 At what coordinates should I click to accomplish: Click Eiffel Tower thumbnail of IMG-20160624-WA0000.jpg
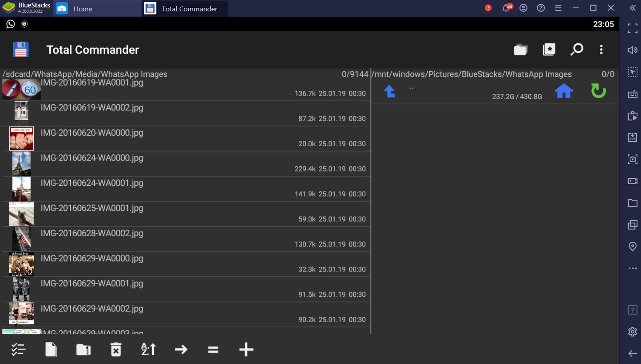pyautogui.click(x=21, y=164)
